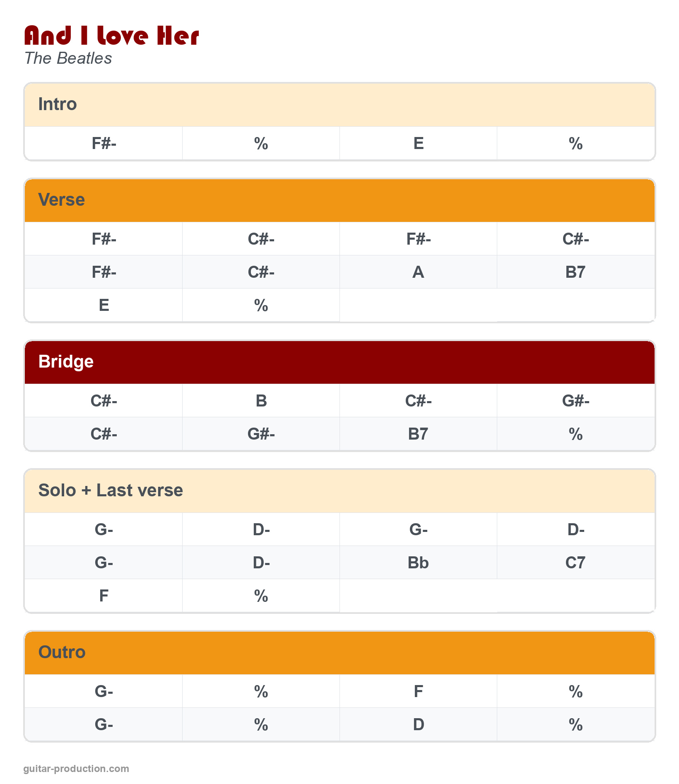Click the F chord in Solo section
The image size is (679, 784).
pyautogui.click(x=104, y=596)
